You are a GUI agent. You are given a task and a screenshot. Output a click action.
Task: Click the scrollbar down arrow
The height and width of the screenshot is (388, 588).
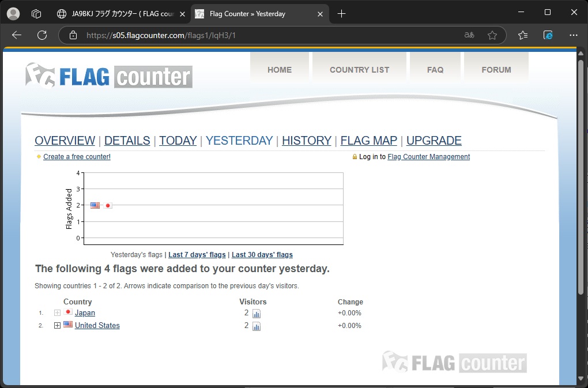tap(581, 379)
